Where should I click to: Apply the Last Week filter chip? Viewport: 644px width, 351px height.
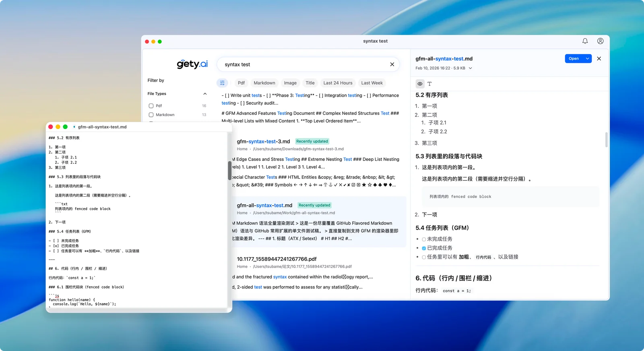[372, 83]
